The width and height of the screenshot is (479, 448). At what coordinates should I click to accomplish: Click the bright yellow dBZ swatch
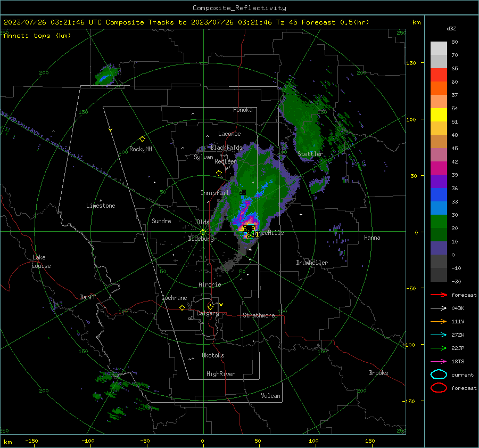coord(439,115)
